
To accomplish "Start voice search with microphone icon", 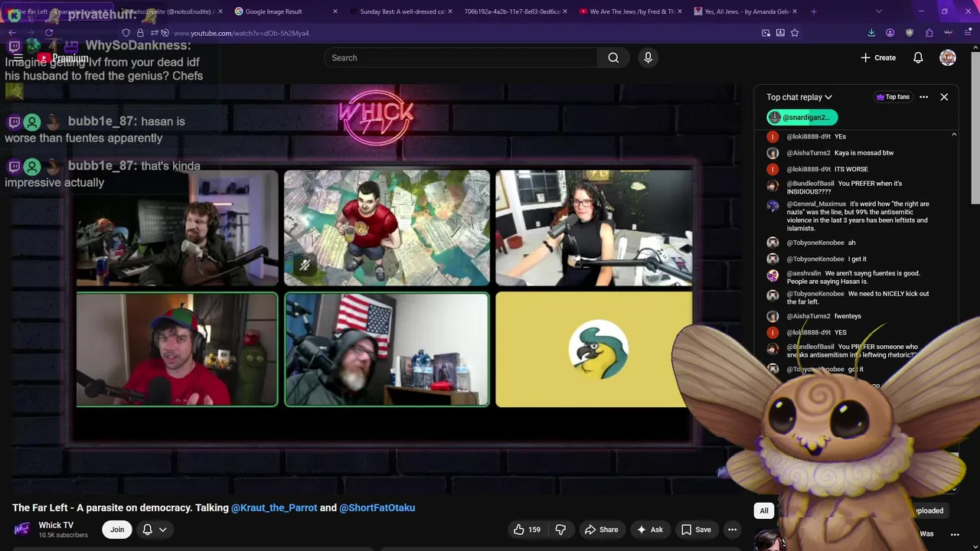I will [648, 57].
